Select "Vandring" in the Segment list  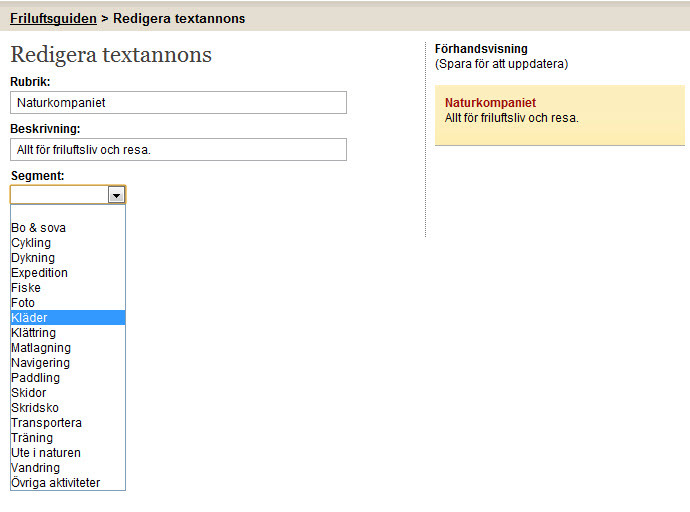coord(68,468)
